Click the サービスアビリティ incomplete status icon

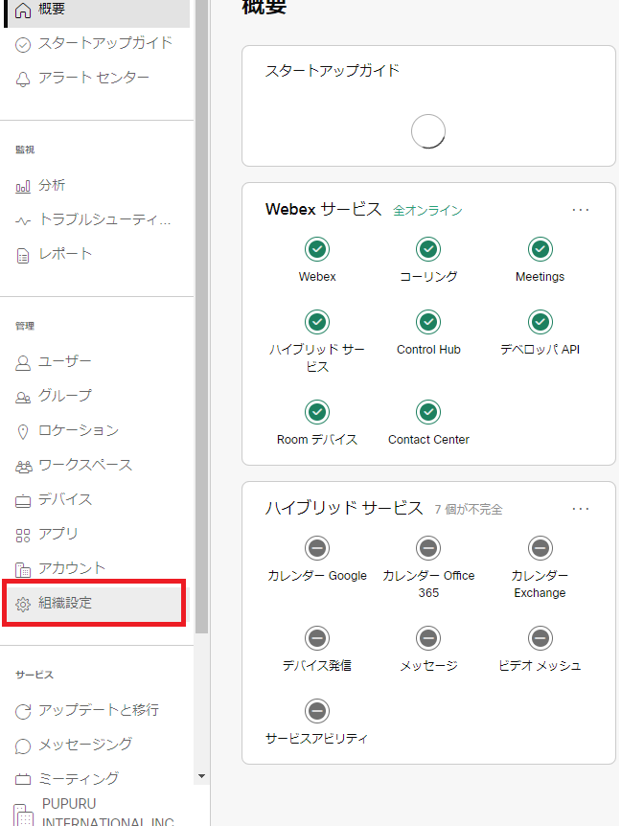pos(317,711)
